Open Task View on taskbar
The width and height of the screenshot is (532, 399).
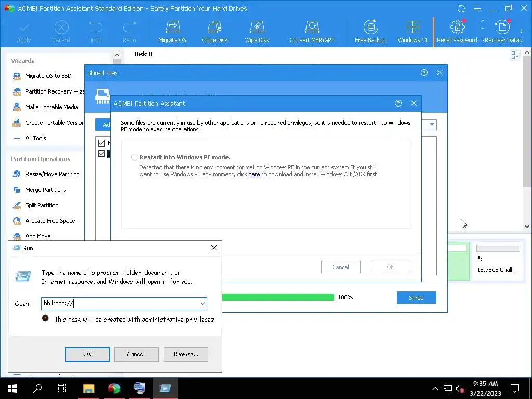click(62, 388)
